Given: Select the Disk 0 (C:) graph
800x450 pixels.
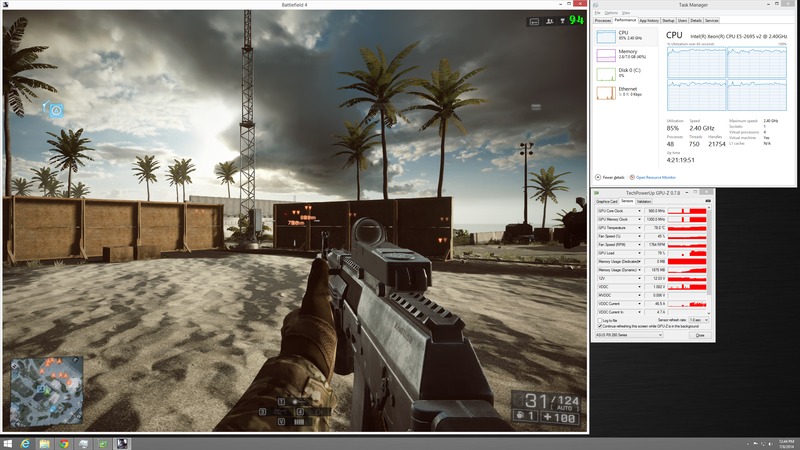Looking at the screenshot, I should [x=605, y=74].
